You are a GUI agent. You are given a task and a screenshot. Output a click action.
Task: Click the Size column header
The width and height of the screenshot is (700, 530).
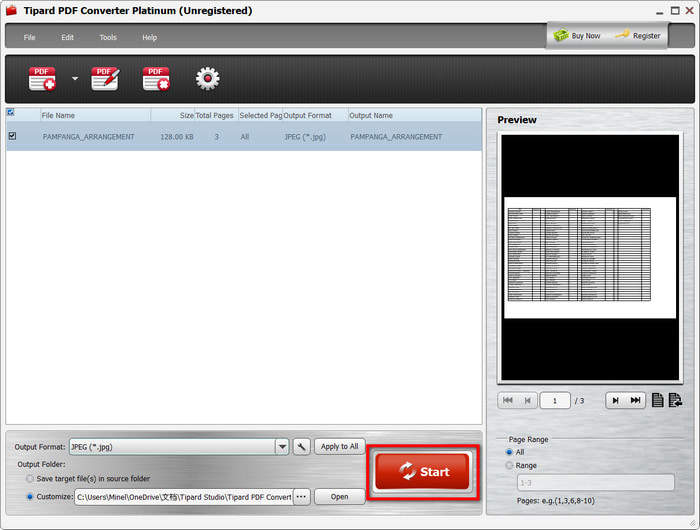tap(173, 115)
